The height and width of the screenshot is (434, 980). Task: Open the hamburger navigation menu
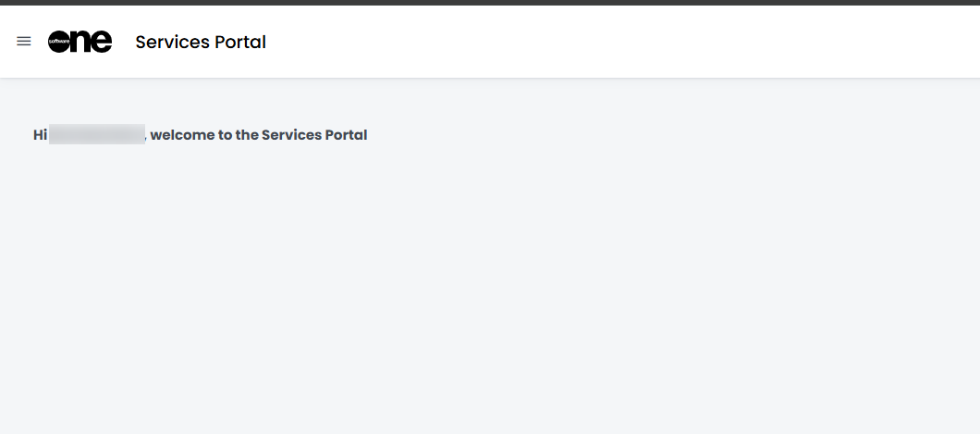tap(24, 42)
